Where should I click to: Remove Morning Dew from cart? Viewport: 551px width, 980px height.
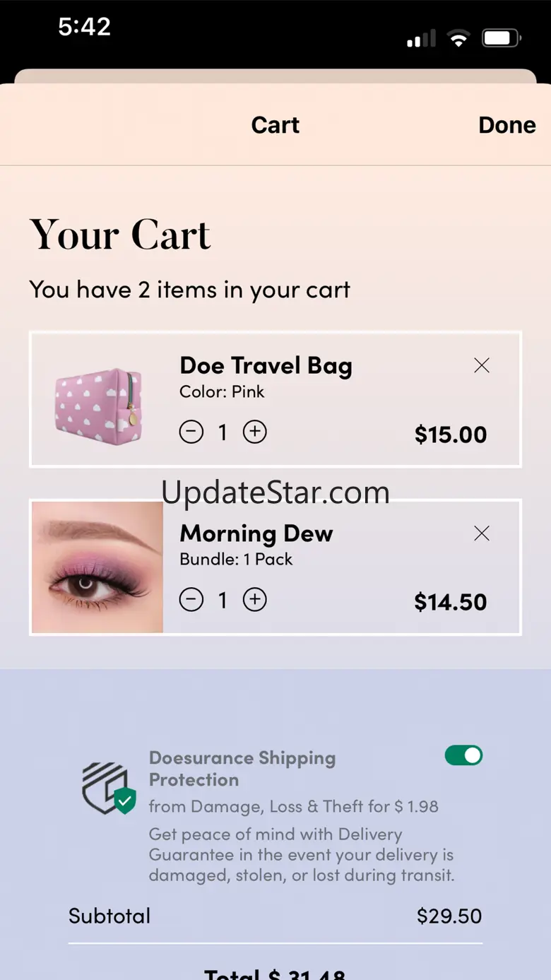pos(482,533)
